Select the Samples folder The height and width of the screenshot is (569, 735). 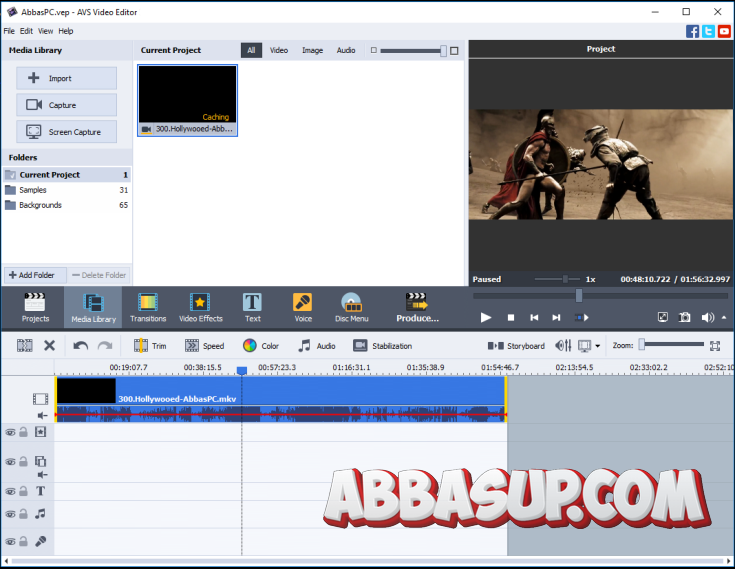[67, 190]
